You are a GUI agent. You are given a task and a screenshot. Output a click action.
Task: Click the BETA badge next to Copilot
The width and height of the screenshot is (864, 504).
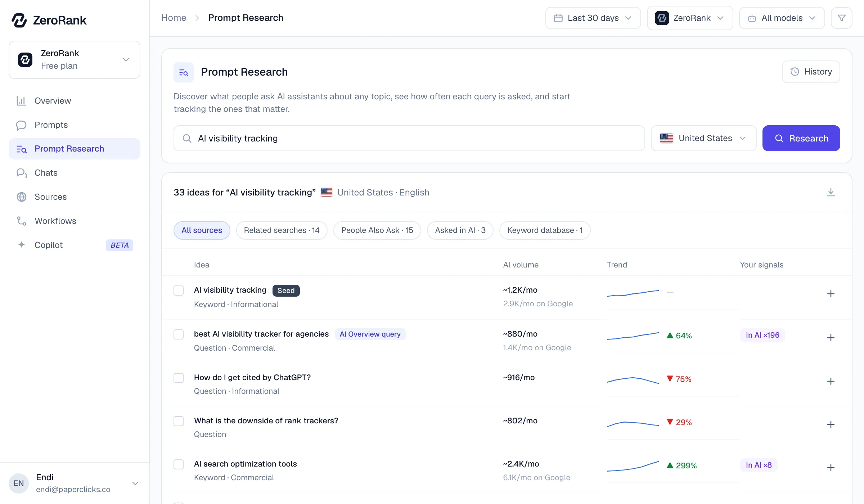(120, 245)
